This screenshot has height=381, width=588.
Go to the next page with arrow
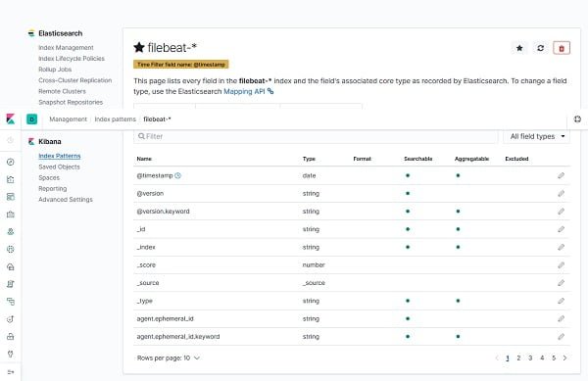click(564, 358)
